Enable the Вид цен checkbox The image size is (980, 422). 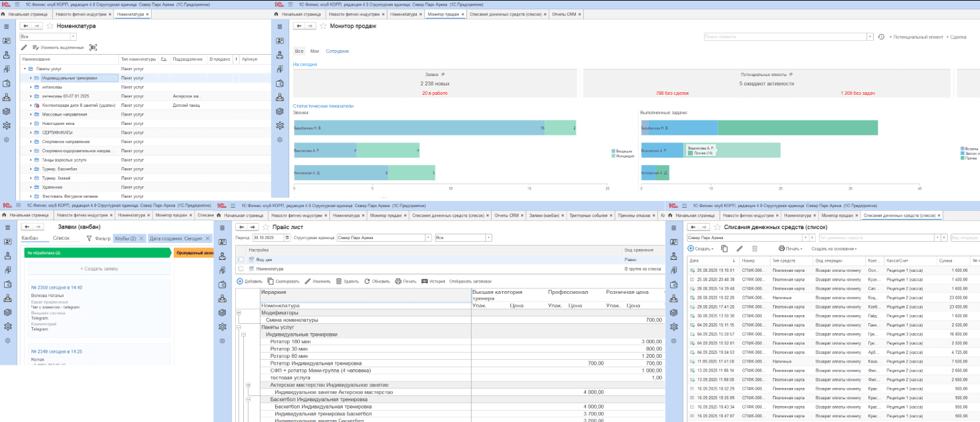(241, 259)
